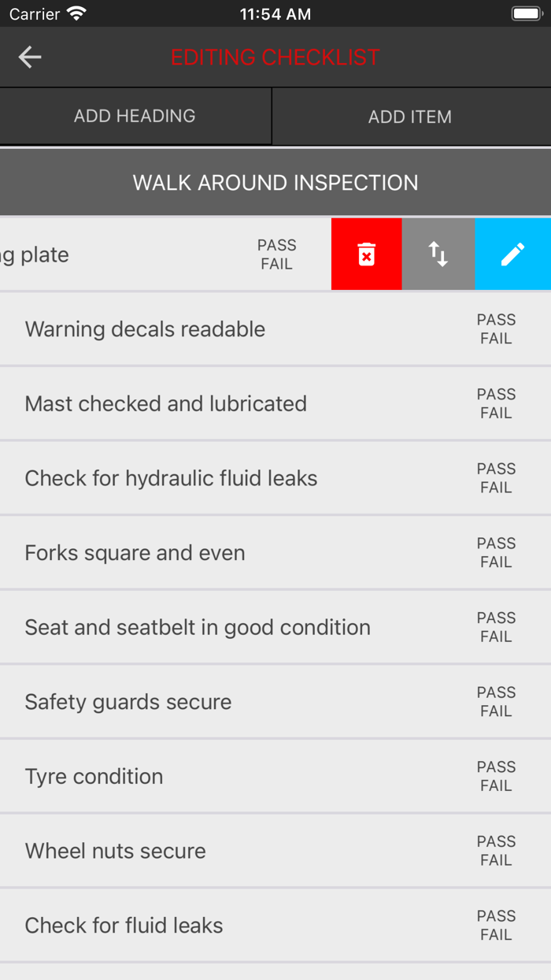Select Seat and seatbelt in good condition
The width and height of the screenshot is (551, 980).
click(x=198, y=627)
